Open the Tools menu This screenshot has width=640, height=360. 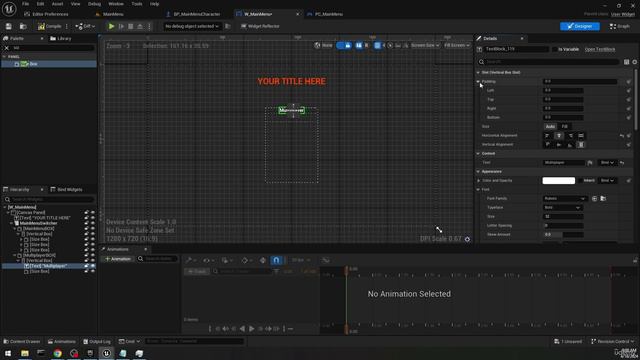(137, 4)
